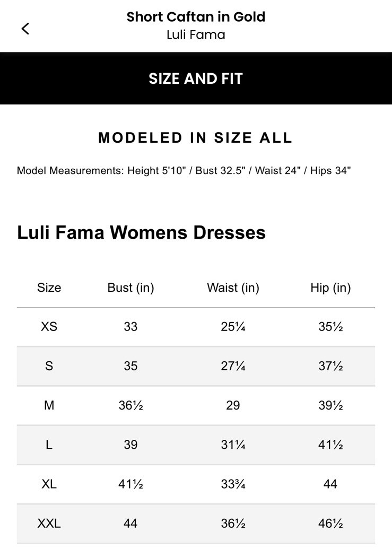This screenshot has width=392, height=548.
Task: Click the 46½ hip value for XXL
Action: (330, 524)
